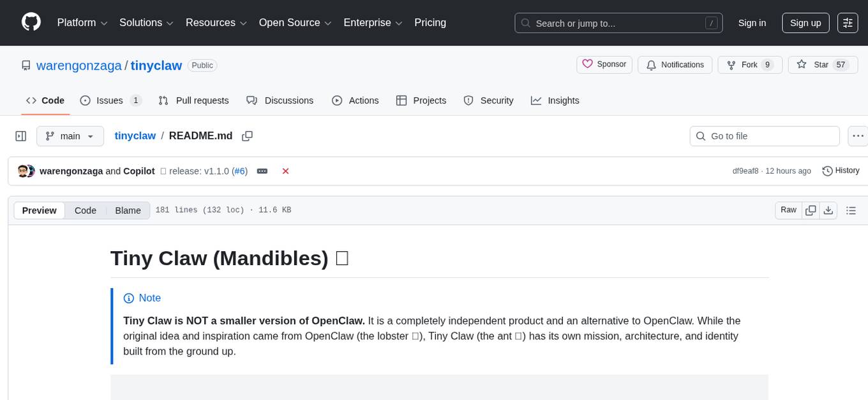The width and height of the screenshot is (868, 400).
Task: Switch to Blame view
Action: (x=128, y=210)
